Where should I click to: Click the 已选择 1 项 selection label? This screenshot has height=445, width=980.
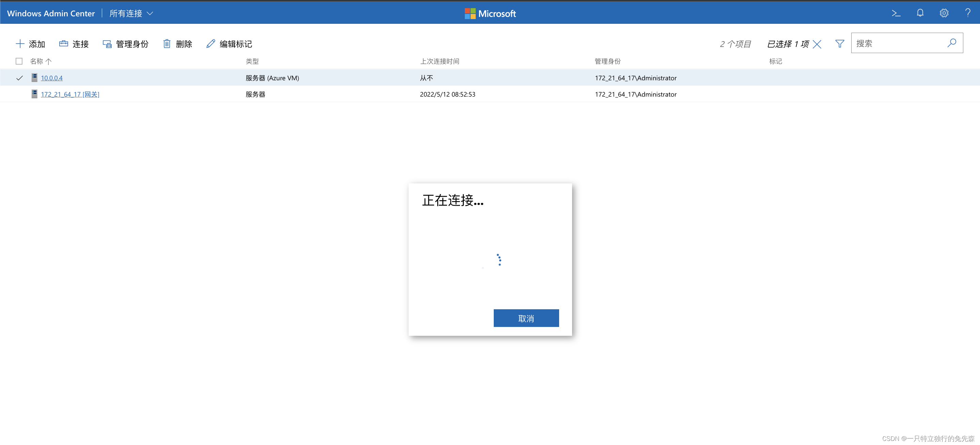[788, 44]
